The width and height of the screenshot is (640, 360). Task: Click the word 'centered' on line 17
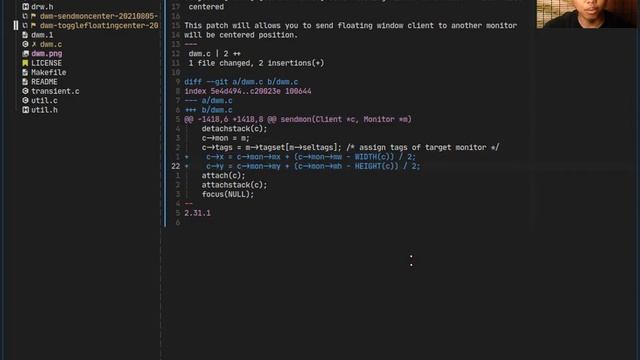206,7
